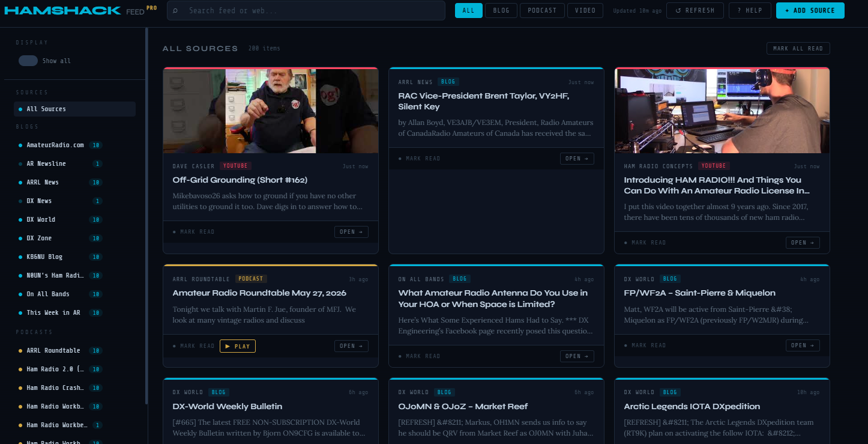The height and width of the screenshot is (444, 868).
Task: Click Open on Off-Grid Grounding card
Action: pyautogui.click(x=351, y=232)
